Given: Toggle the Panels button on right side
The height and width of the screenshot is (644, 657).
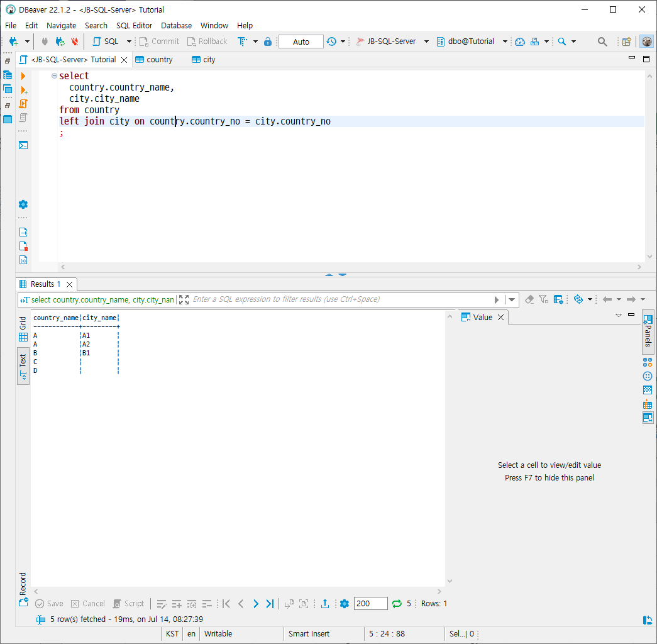Looking at the screenshot, I should click(x=648, y=332).
